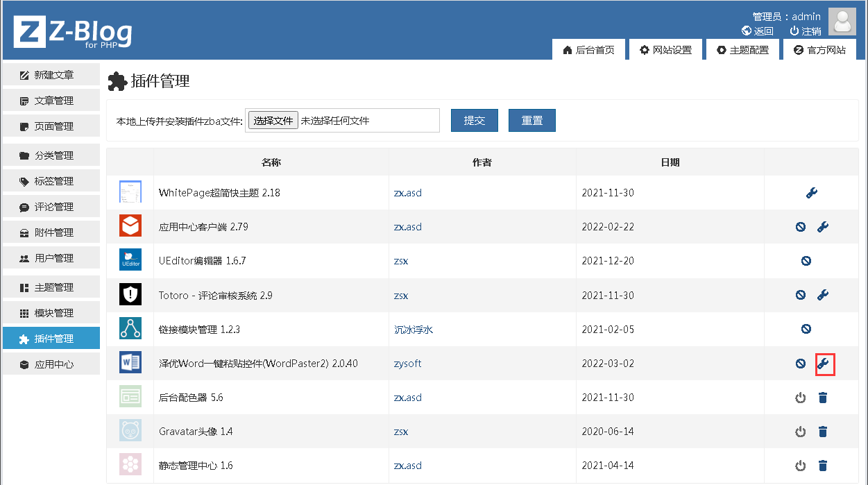The width and height of the screenshot is (868, 485).
Task: Enable the 静态管理中心 plugin
Action: (801, 466)
